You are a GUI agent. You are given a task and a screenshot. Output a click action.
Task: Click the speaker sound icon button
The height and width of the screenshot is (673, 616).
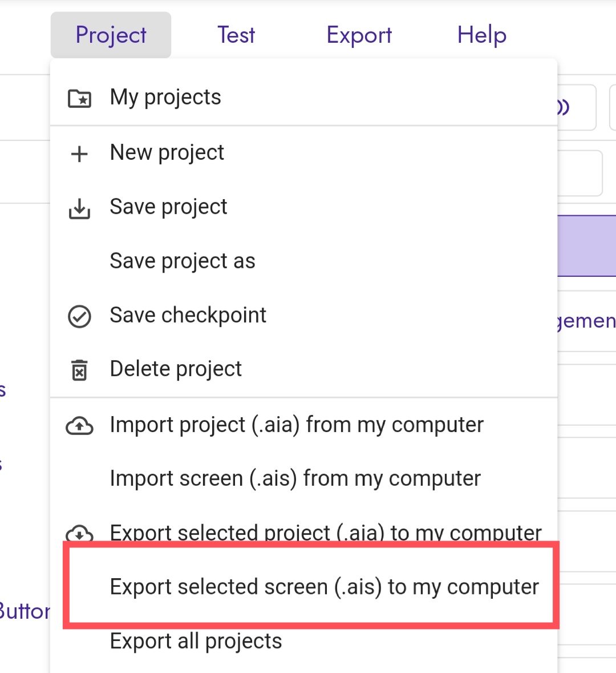(x=575, y=107)
